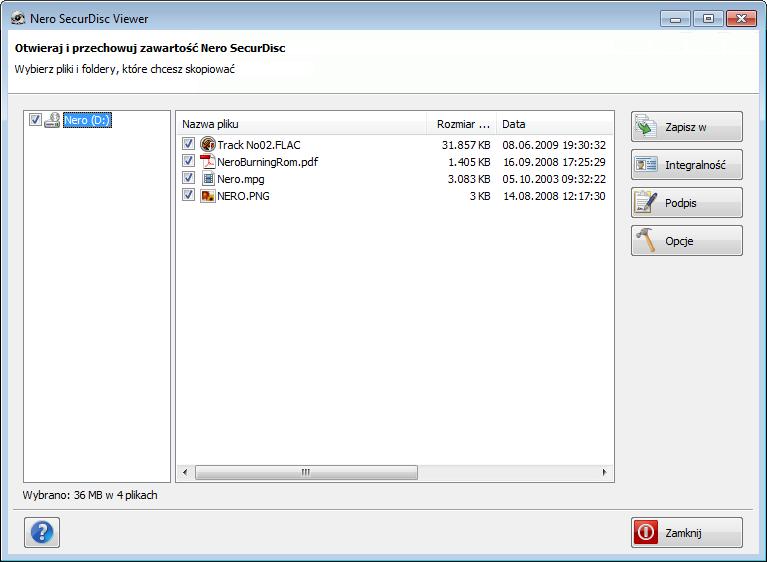Open help via the question mark icon
The width and height of the screenshot is (767, 562).
(42, 532)
